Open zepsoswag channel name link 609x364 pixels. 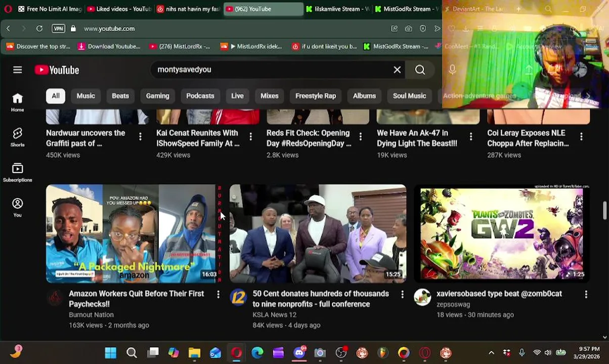point(453,304)
